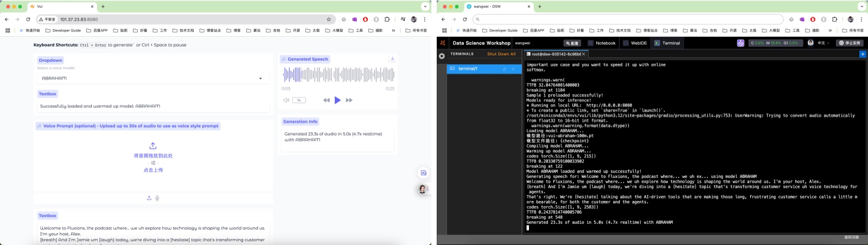Add a new terminal with plus button

click(x=863, y=54)
